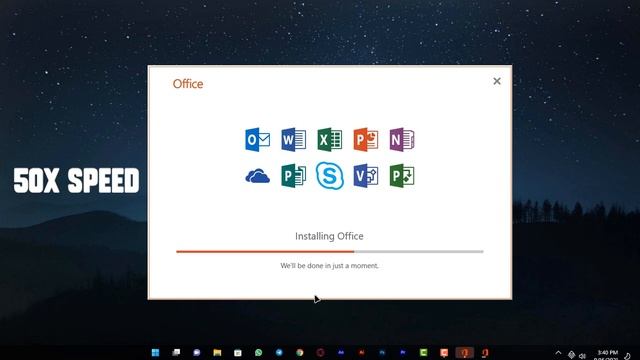Click the Outlook icon in Office installer

coord(258,140)
